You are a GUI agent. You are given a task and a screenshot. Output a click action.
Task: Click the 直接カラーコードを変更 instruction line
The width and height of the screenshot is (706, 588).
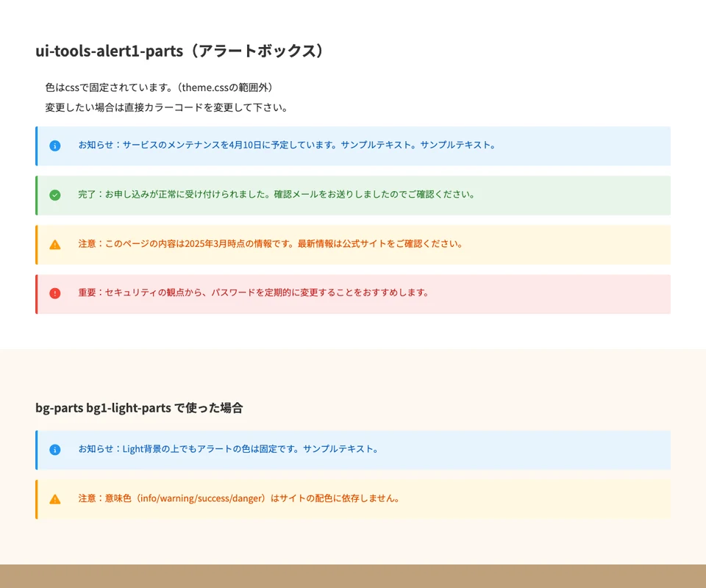pos(165,107)
